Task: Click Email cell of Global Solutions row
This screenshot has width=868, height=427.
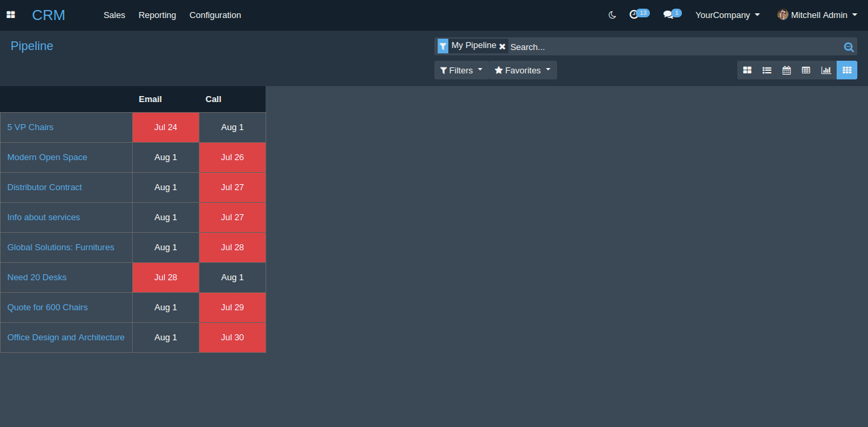Action: pyautogui.click(x=165, y=247)
